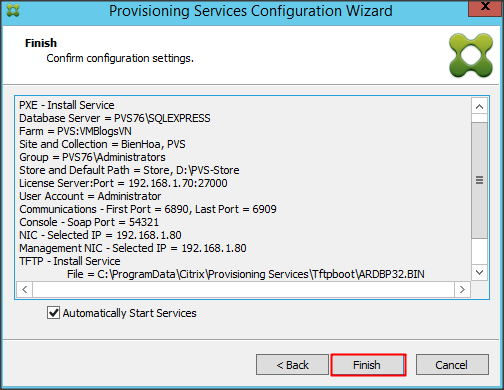Click the scroll up arrow of settings list
The height and width of the screenshot is (390, 504).
point(479,107)
